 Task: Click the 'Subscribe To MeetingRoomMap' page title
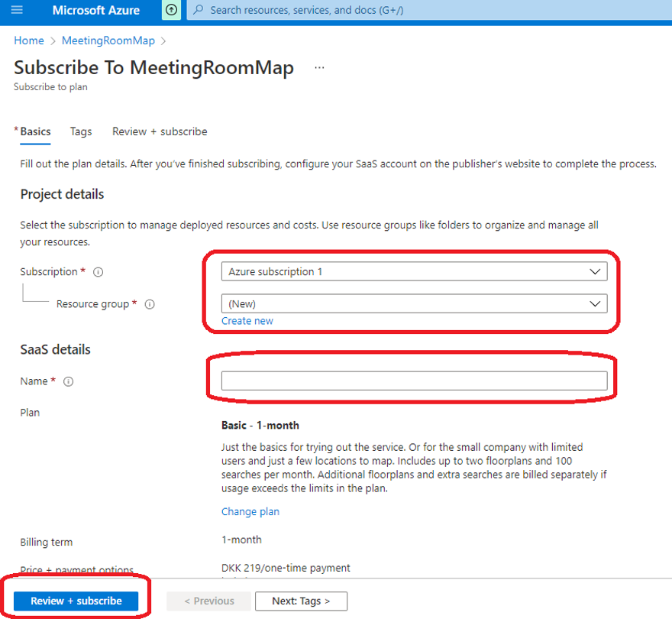click(153, 68)
